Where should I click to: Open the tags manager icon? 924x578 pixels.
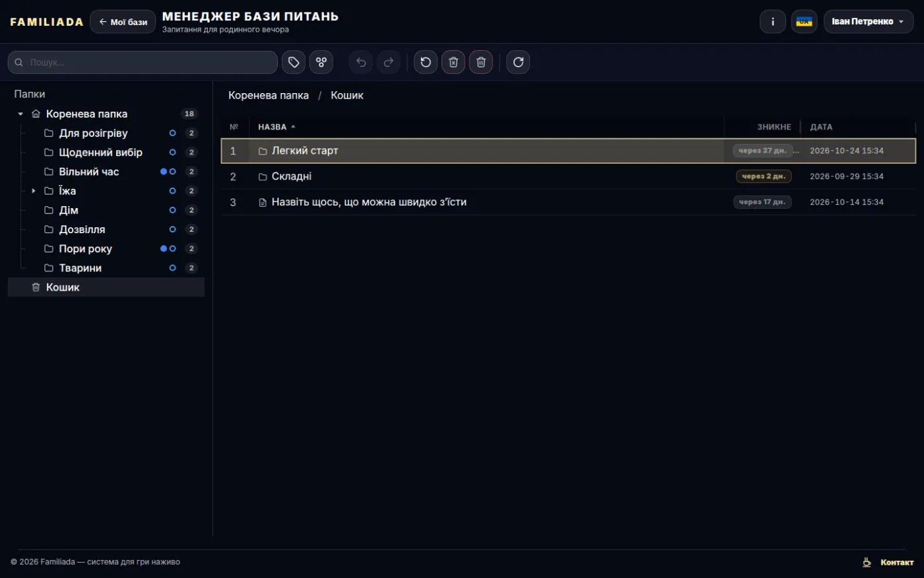(294, 62)
